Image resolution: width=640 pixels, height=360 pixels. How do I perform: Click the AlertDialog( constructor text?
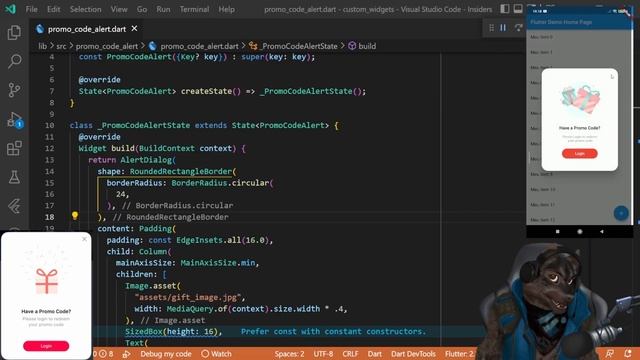[148, 160]
